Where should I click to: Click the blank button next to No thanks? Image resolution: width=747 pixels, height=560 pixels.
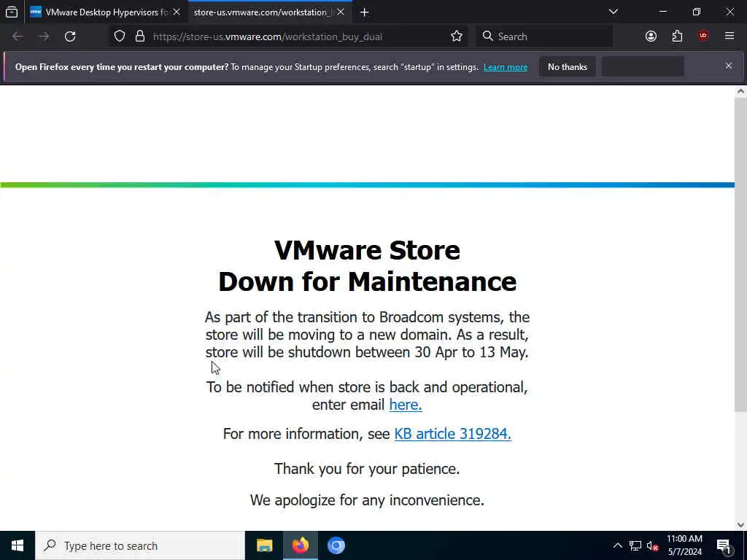pyautogui.click(x=643, y=66)
